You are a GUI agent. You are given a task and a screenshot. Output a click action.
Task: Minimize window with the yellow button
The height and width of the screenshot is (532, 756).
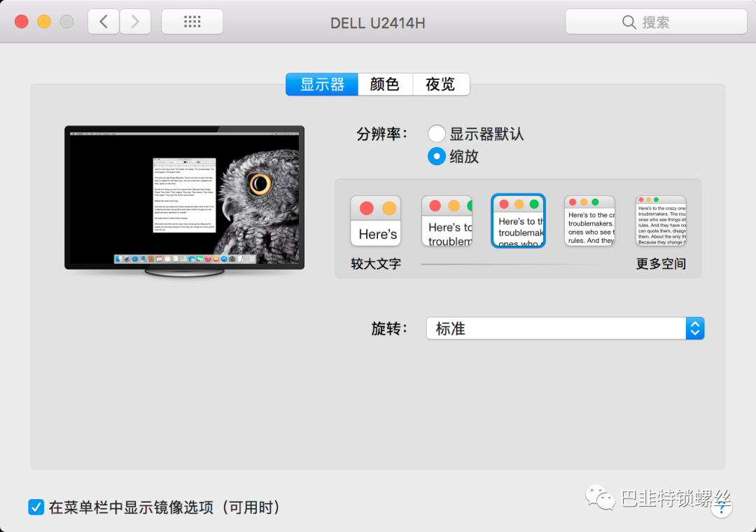[44, 22]
